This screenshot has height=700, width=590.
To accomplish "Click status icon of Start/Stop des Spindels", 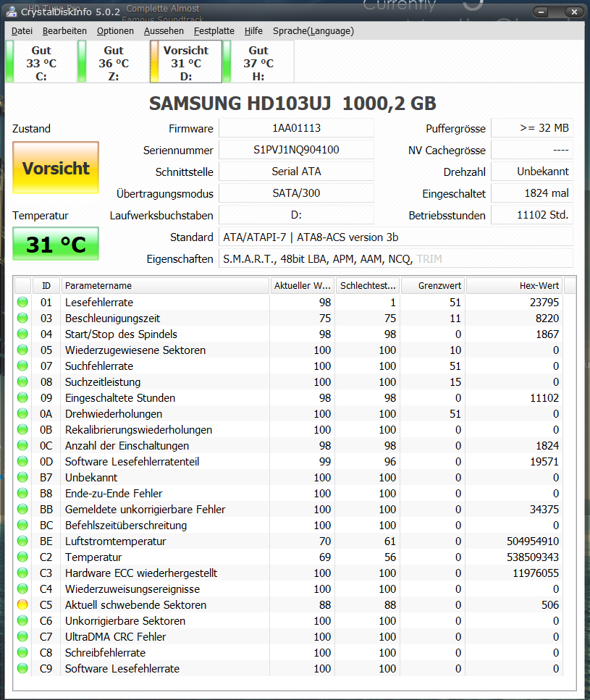I will (x=22, y=334).
